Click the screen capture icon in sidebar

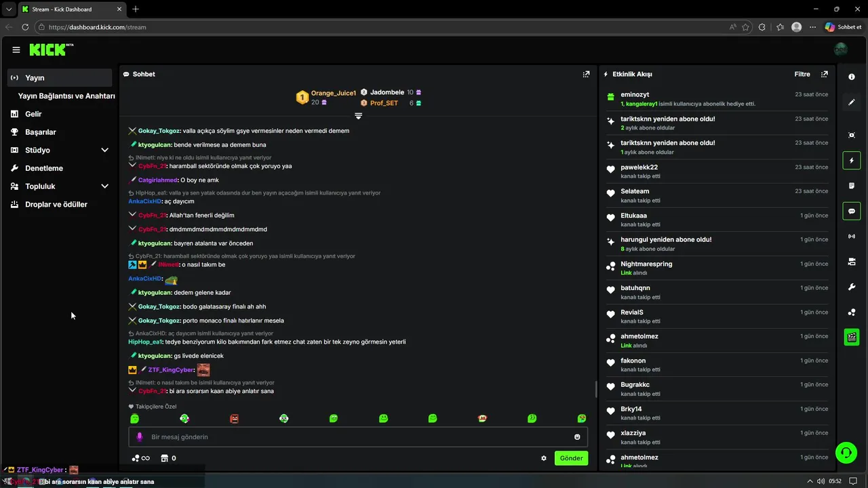click(852, 135)
